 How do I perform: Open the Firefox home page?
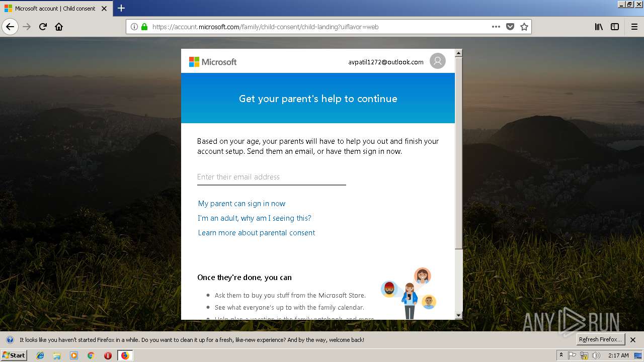59,27
